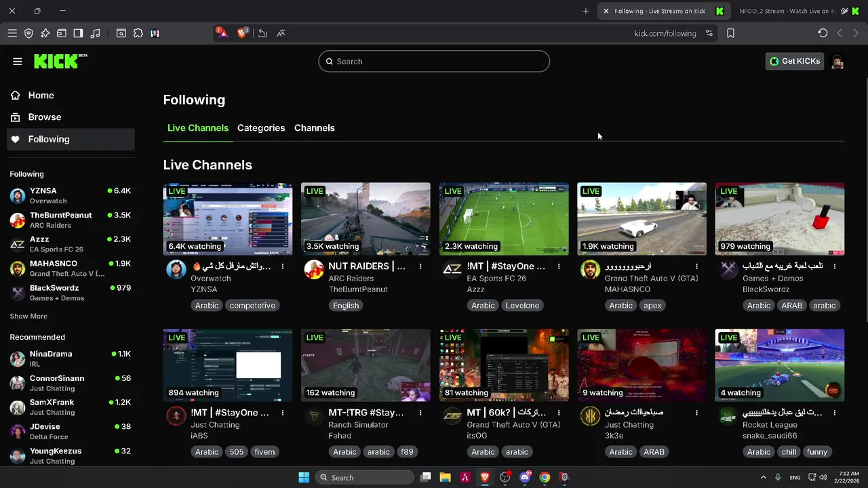This screenshot has width=868, height=488.
Task: Open YZNSA Overwatch stream thumbnail
Action: (x=228, y=219)
